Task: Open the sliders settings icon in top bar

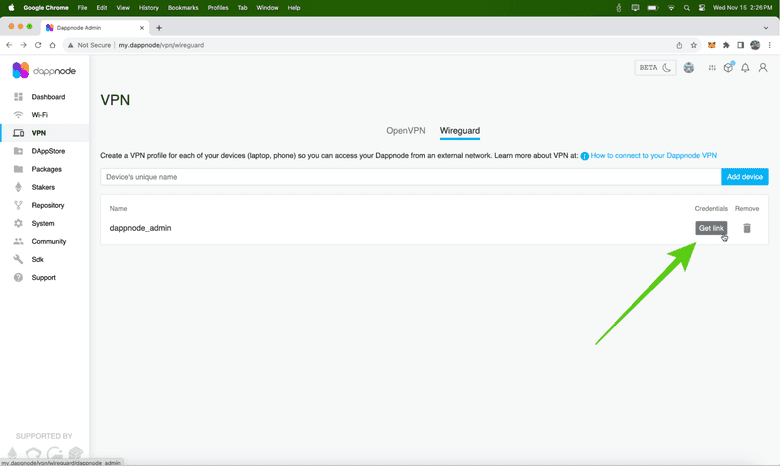Action: (x=712, y=68)
